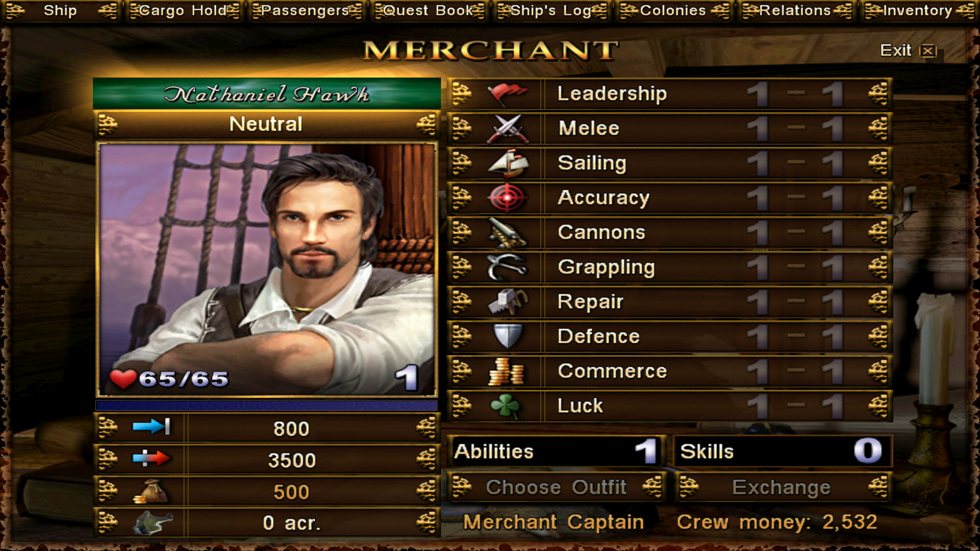Open the Inventory tab

918,11
